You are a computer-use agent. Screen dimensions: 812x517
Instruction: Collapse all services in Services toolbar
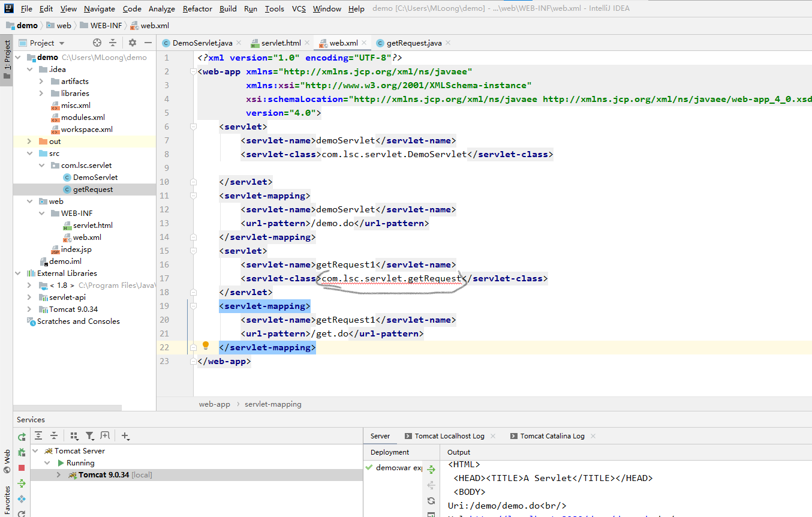click(54, 436)
